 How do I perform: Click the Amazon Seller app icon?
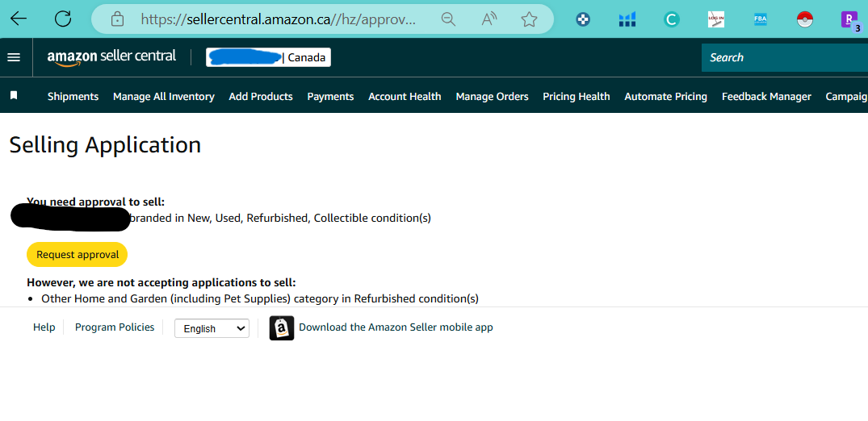[x=282, y=327]
